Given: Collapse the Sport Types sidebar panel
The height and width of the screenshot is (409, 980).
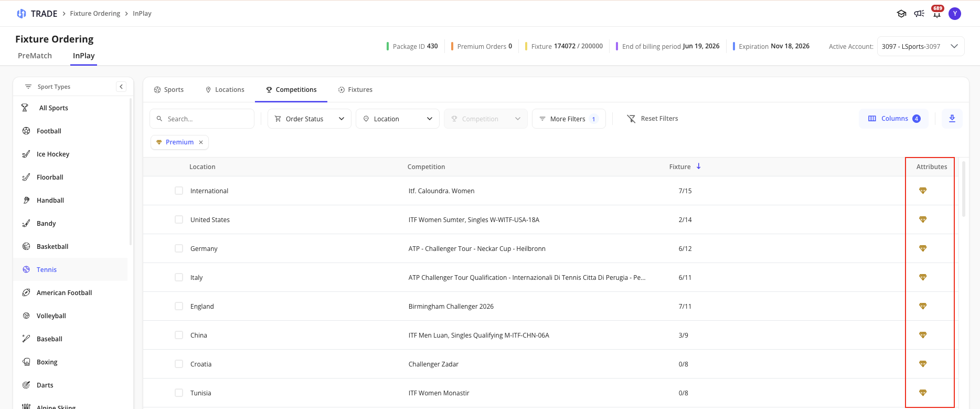Looking at the screenshot, I should click(121, 87).
